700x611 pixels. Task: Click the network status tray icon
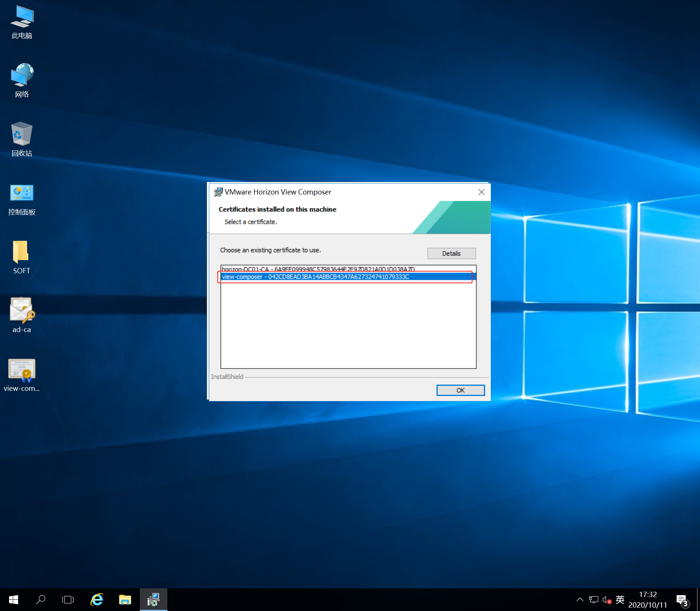(594, 600)
